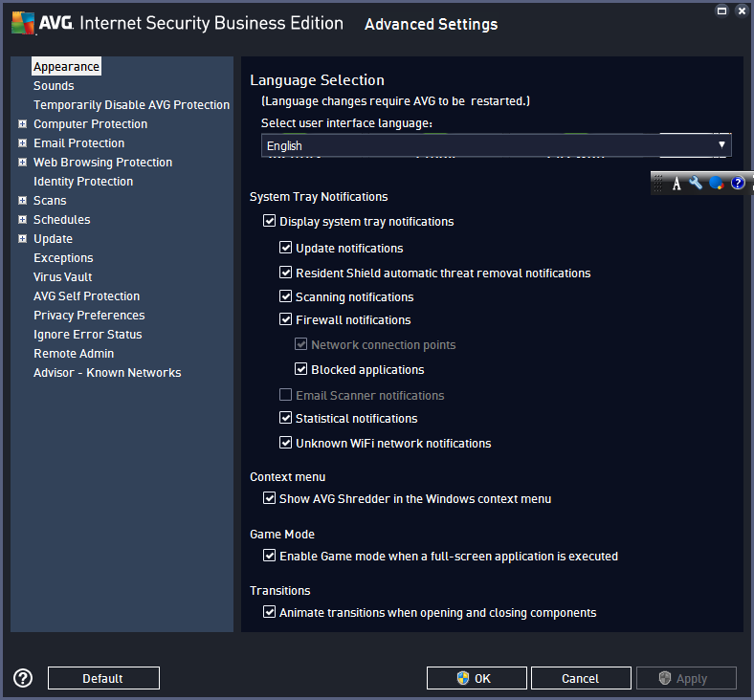Screen dimensions: 754x700
Task: Select Identity Protection in sidebar
Action: coord(83,181)
